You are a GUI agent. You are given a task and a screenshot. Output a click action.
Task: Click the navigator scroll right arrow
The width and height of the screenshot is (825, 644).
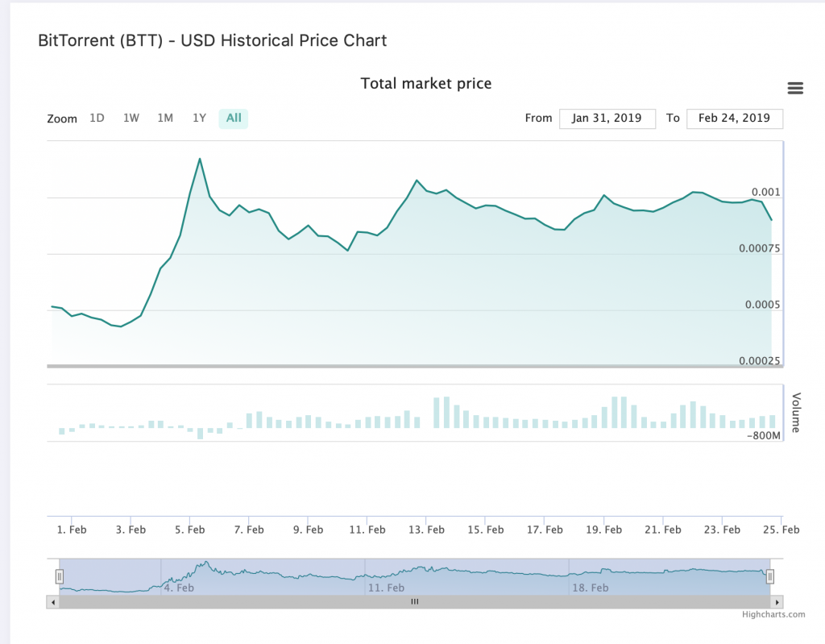(777, 602)
